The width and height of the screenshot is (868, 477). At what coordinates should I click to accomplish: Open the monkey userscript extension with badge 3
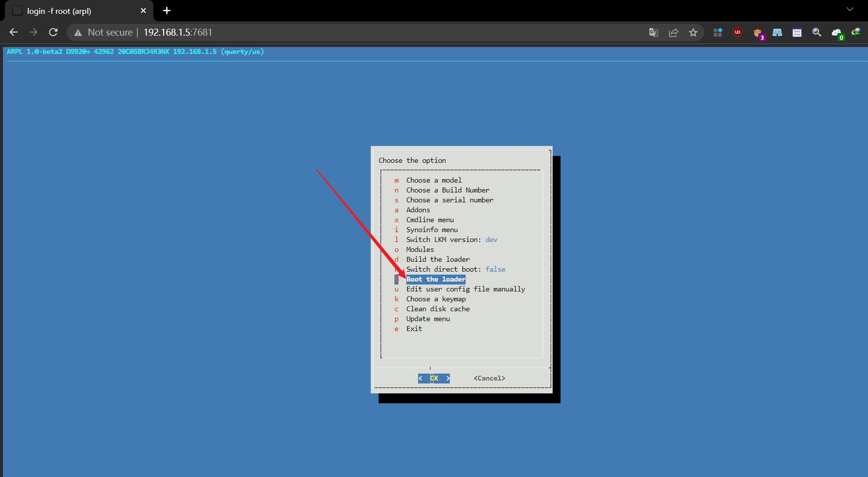[758, 33]
